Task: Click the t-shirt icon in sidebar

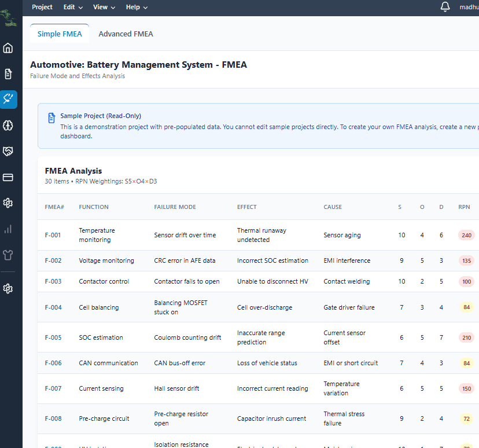Action: pos(8,255)
